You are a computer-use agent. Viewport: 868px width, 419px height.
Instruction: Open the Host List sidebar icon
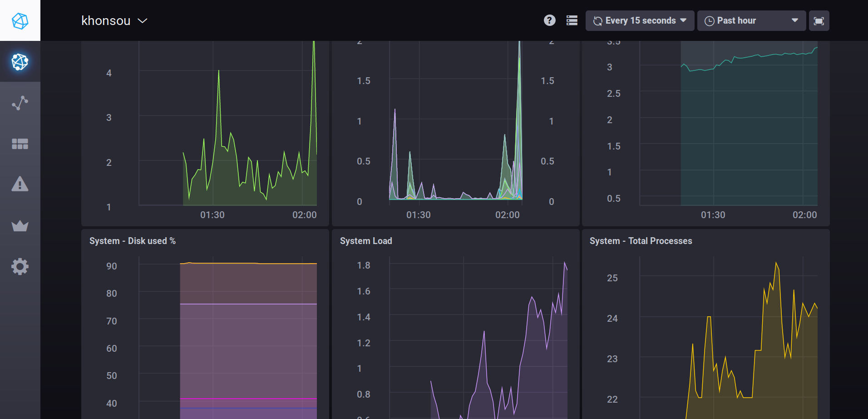tap(20, 62)
